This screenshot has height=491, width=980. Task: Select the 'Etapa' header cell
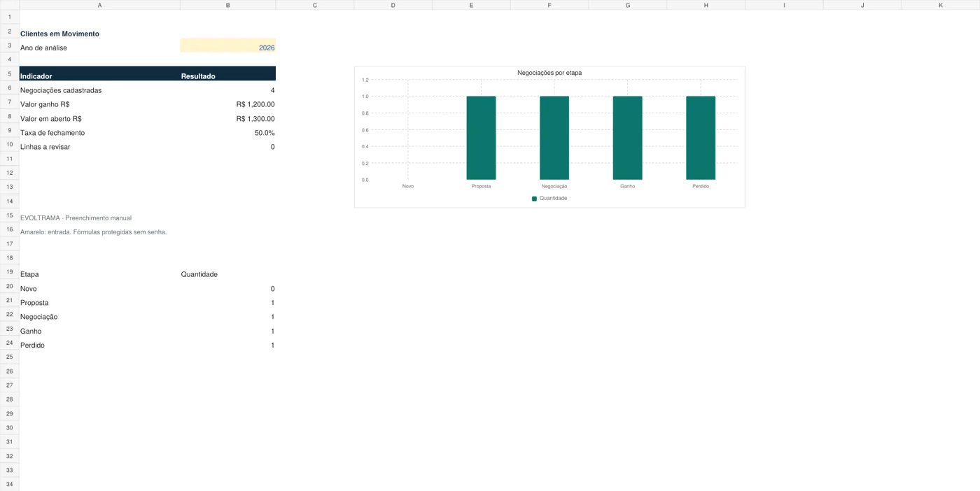pos(99,273)
